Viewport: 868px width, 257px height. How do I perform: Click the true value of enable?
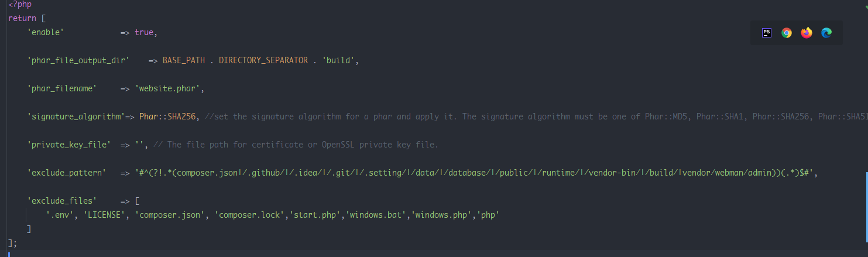[x=144, y=32]
